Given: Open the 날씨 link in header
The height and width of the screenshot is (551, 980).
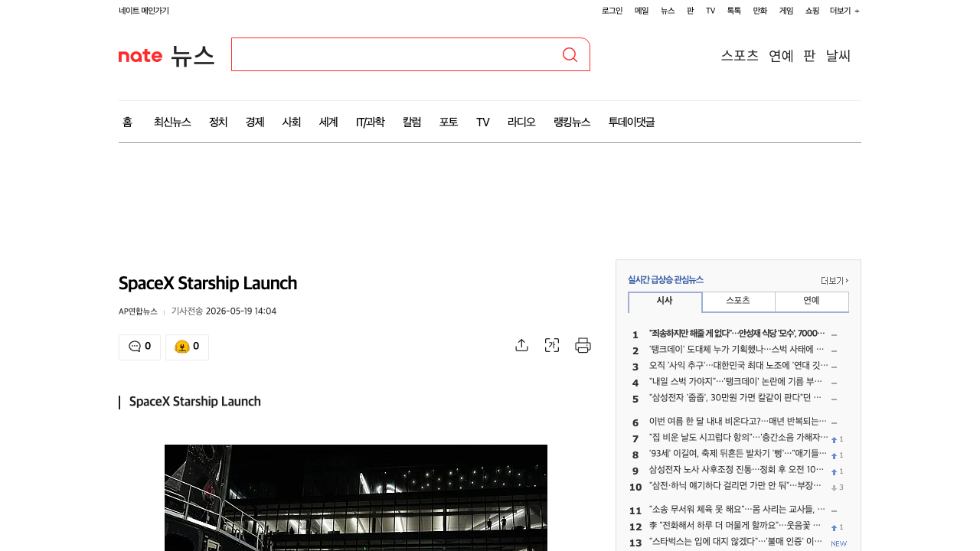Looking at the screenshot, I should tap(838, 55).
